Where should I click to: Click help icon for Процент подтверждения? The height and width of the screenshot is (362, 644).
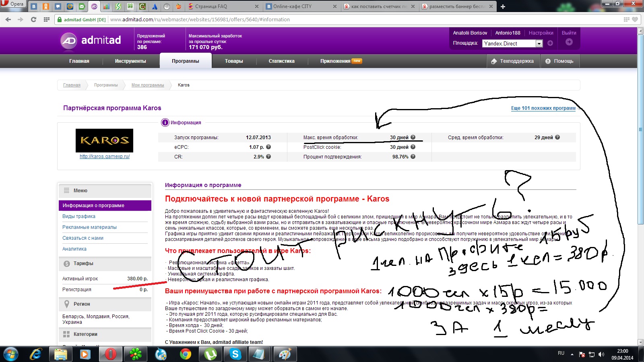[x=413, y=157]
